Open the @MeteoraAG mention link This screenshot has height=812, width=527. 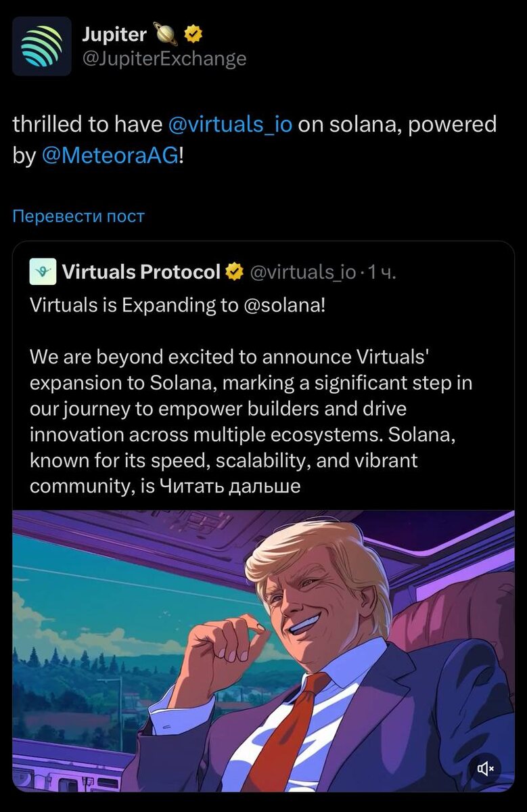point(111,156)
